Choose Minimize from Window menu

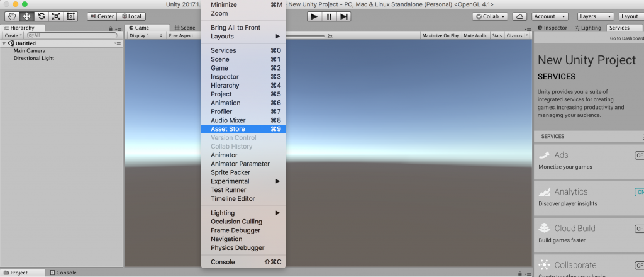pos(243,5)
